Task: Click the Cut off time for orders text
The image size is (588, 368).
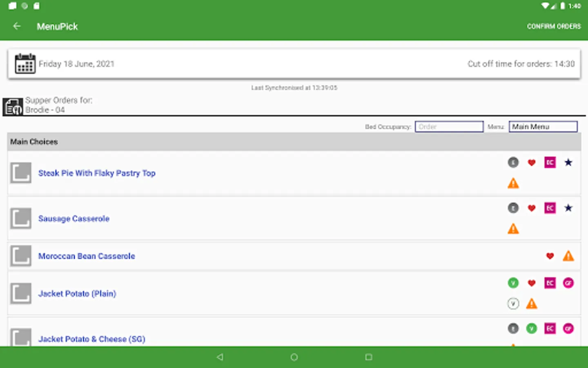Action: [521, 64]
